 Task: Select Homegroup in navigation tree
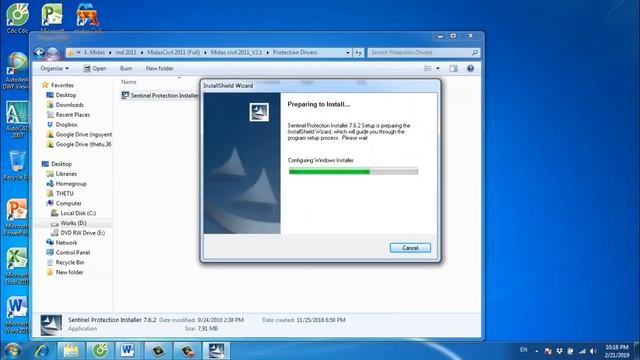tap(66, 184)
